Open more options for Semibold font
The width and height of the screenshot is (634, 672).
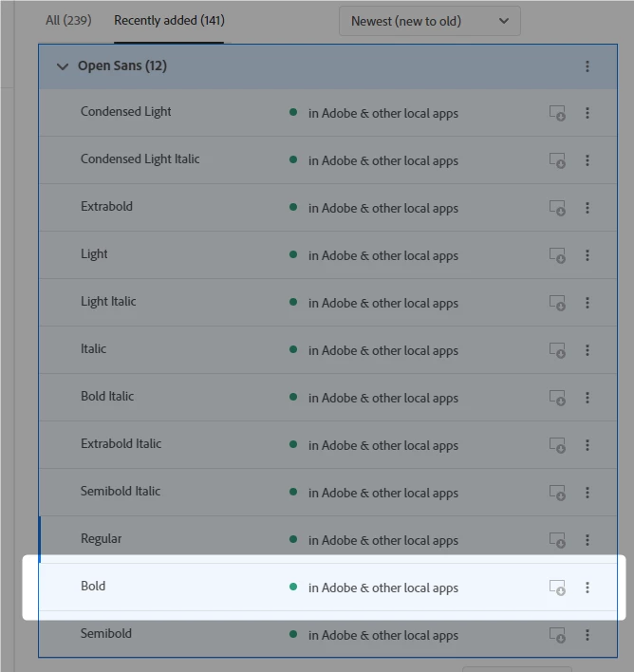pyautogui.click(x=587, y=635)
